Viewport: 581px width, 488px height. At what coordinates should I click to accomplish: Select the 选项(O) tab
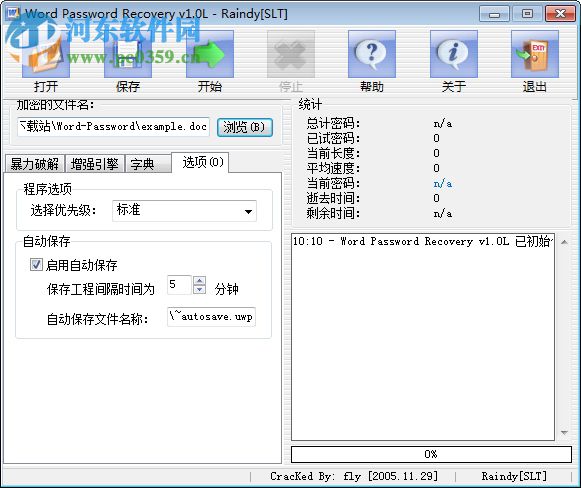coord(200,162)
